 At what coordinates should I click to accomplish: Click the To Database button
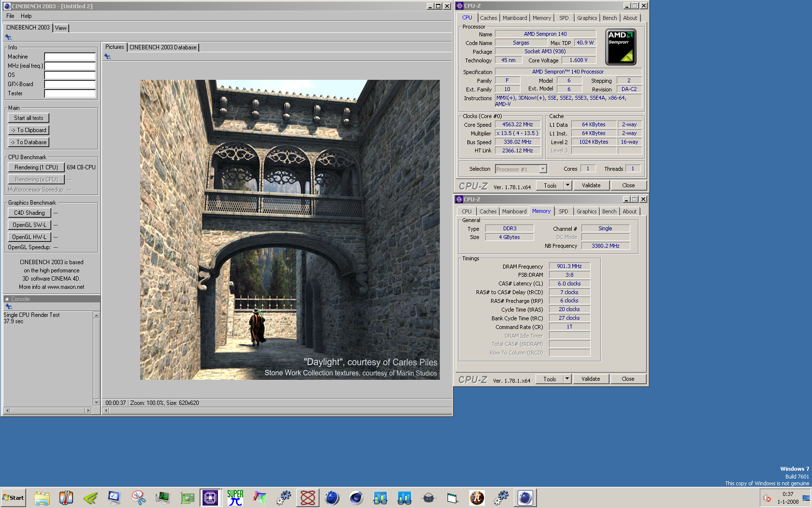pyautogui.click(x=29, y=142)
